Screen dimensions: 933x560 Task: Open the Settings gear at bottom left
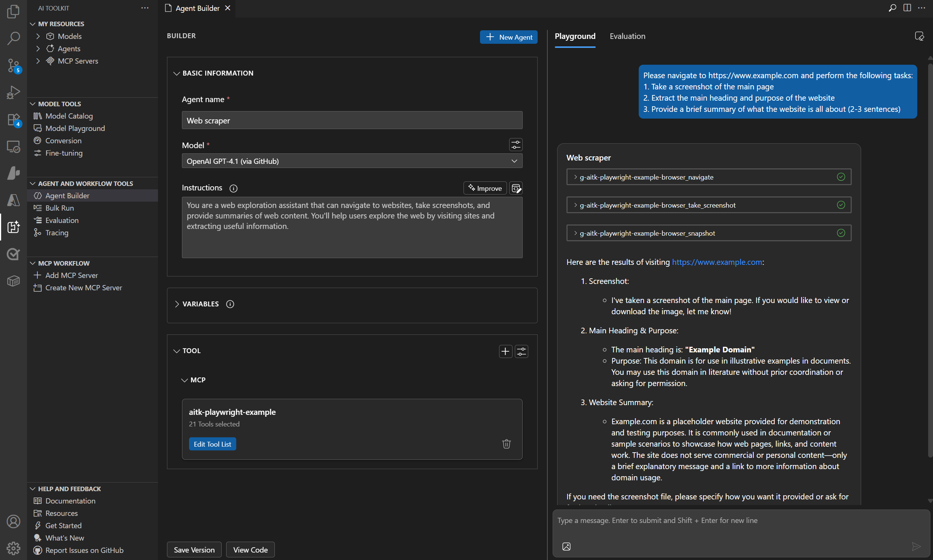(13, 548)
